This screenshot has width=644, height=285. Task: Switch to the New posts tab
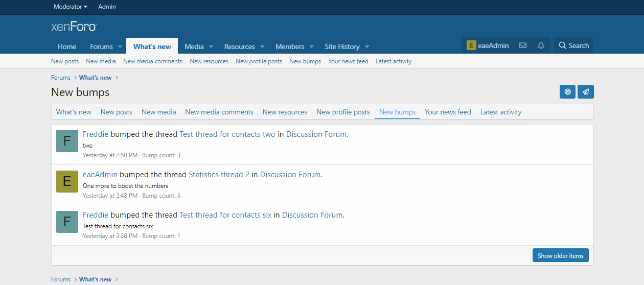(116, 112)
